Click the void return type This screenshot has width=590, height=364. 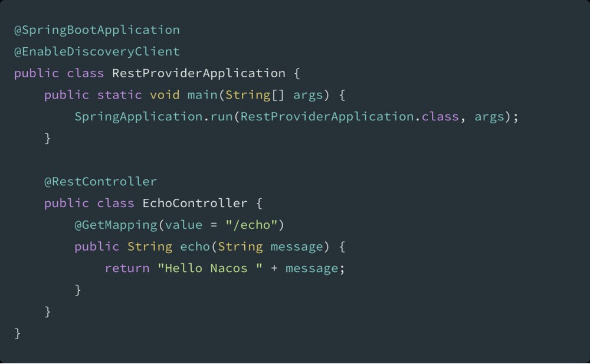tap(164, 95)
